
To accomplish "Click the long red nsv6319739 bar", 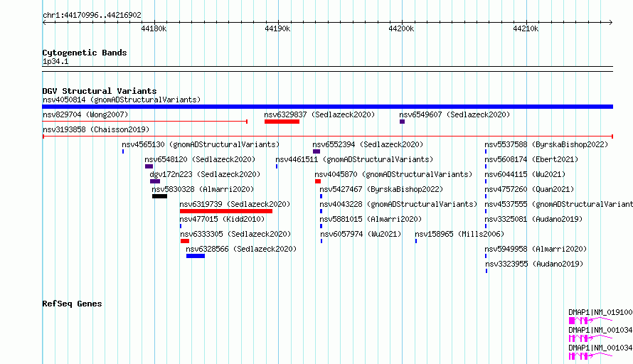I will (x=226, y=211).
